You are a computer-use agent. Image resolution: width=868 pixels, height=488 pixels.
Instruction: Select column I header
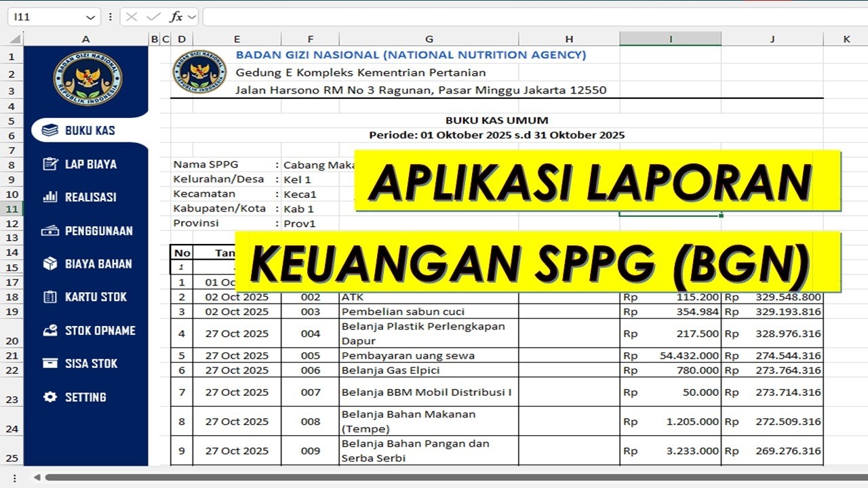tap(671, 39)
